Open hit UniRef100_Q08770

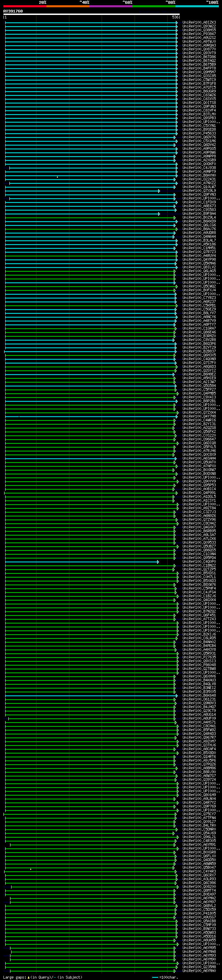199,49
